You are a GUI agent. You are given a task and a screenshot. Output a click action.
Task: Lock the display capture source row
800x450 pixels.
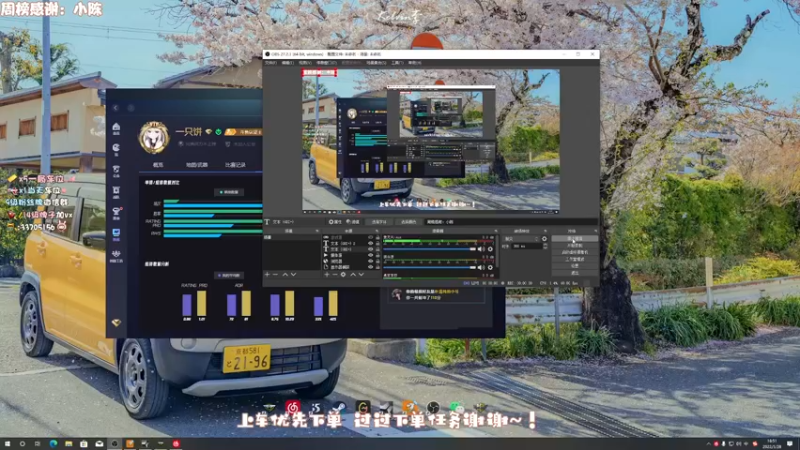[x=378, y=267]
